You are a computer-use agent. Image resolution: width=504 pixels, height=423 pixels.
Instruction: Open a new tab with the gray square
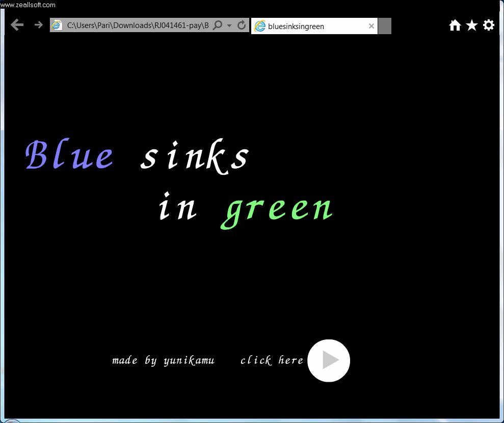(385, 26)
